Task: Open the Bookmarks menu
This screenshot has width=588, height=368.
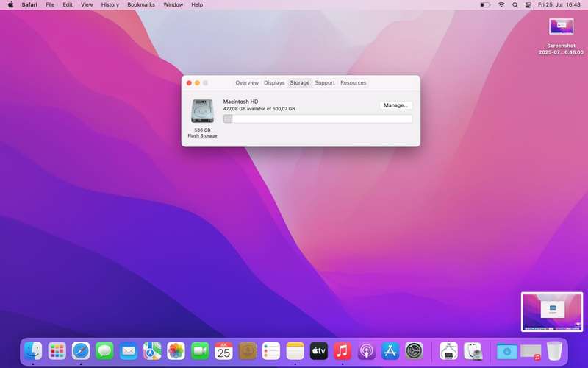Action: point(141,5)
